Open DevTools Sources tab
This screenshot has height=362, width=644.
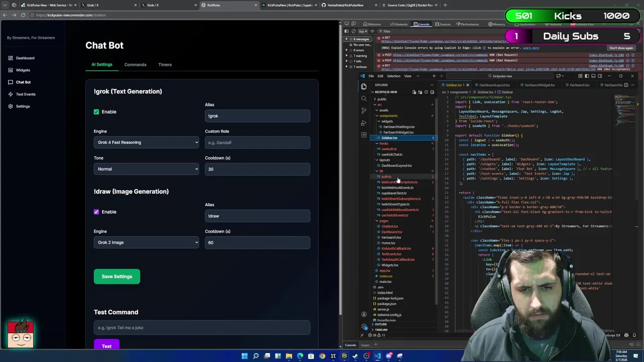(443, 24)
